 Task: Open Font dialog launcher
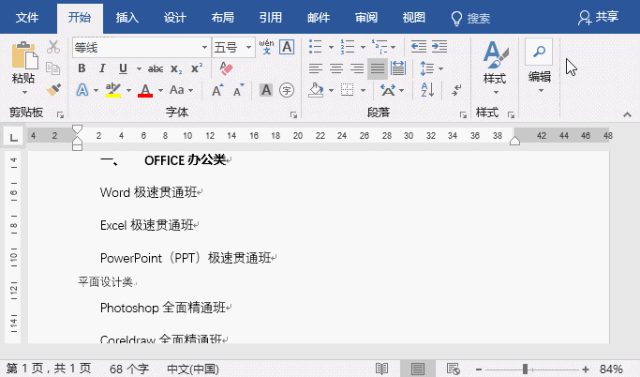(x=293, y=115)
